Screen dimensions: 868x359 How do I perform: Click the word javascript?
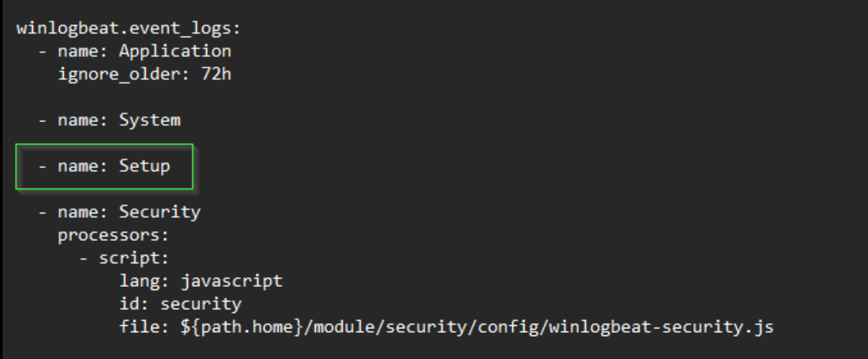click(232, 282)
